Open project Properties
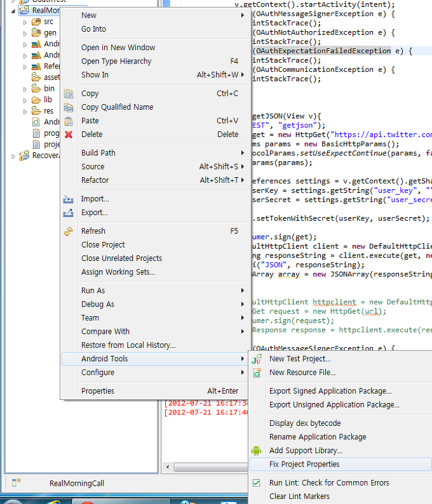Image resolution: width=432 pixels, height=504 pixels. click(x=156, y=391)
